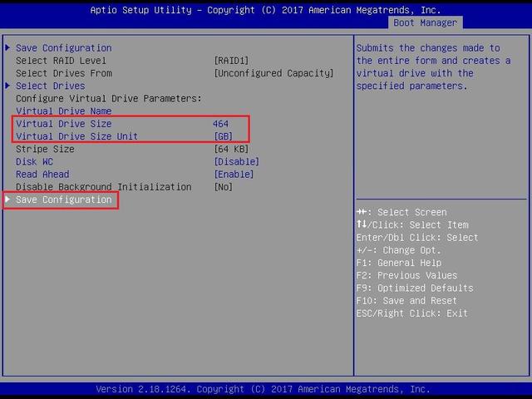Open the GB size unit selector

223,136
